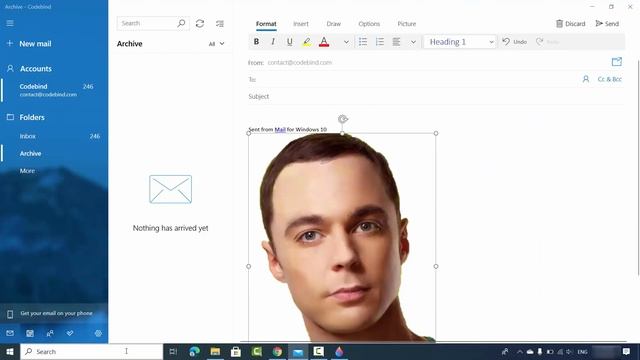This screenshot has height=360, width=640.
Task: Click the Subject field
Action: click(436, 97)
